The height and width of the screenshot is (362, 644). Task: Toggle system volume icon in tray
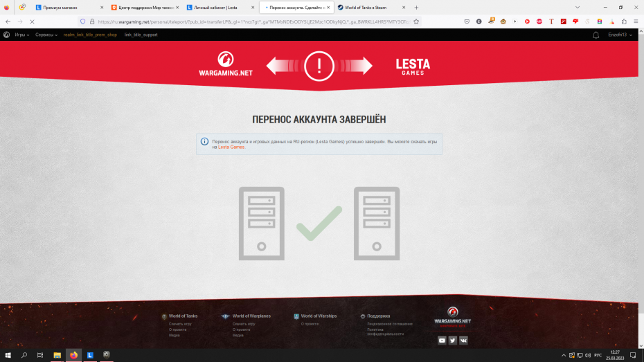[x=588, y=356]
